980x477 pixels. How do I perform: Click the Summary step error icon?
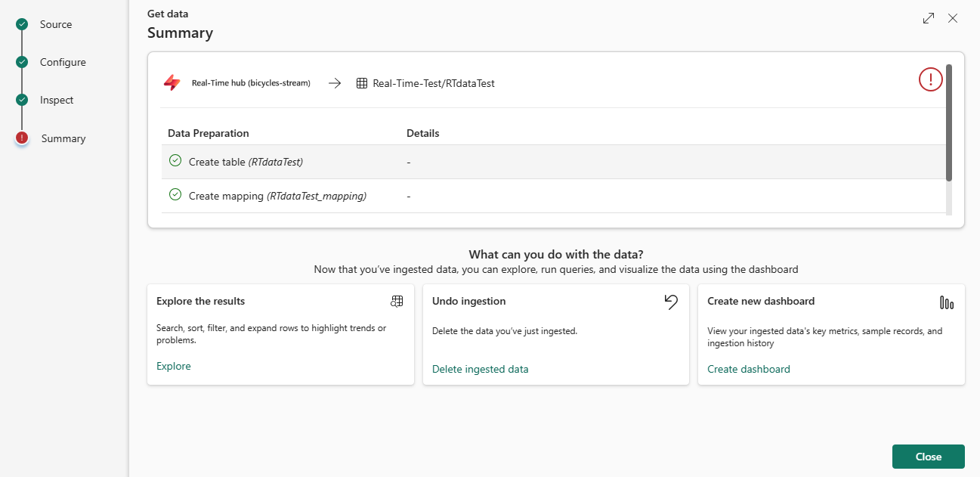22,138
